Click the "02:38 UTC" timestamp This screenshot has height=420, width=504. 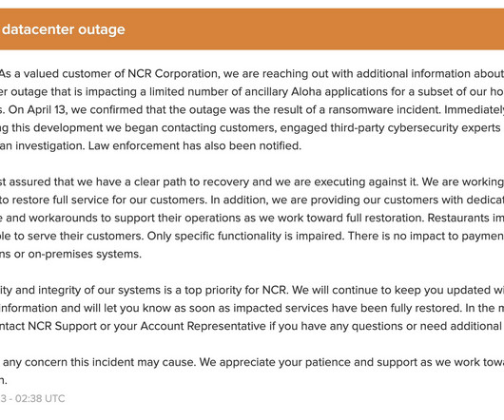coord(40,398)
